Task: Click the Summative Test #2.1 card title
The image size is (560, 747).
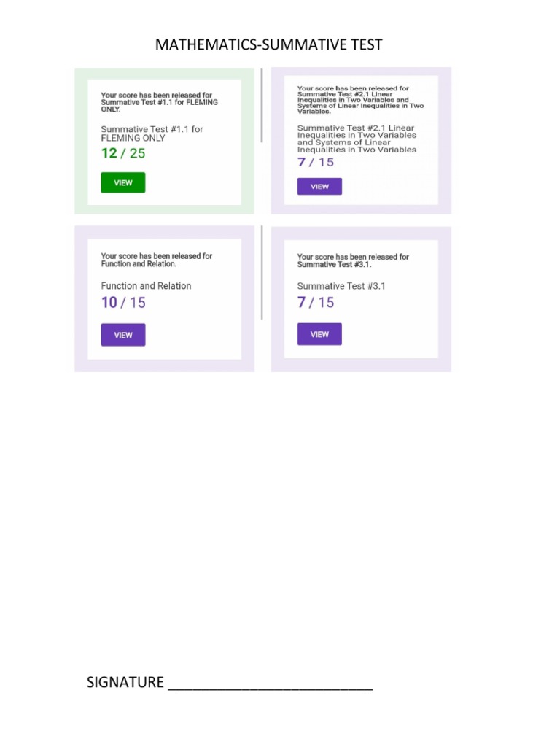Action: 357,139
